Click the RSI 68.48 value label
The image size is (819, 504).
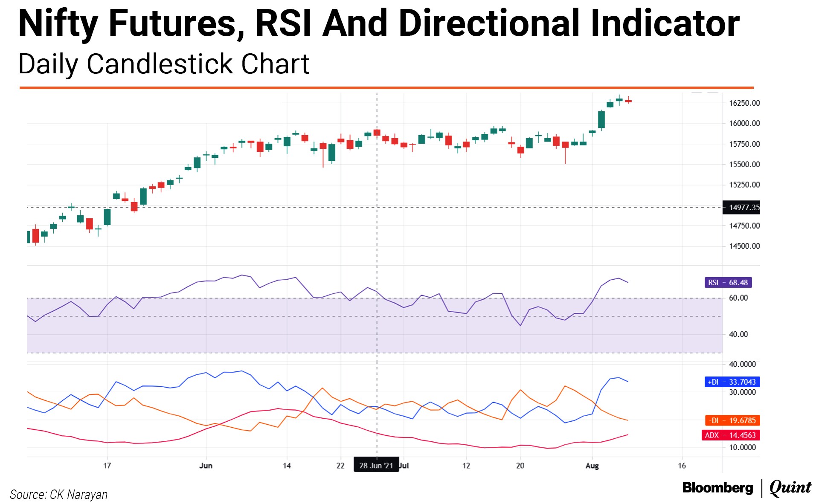(x=728, y=283)
